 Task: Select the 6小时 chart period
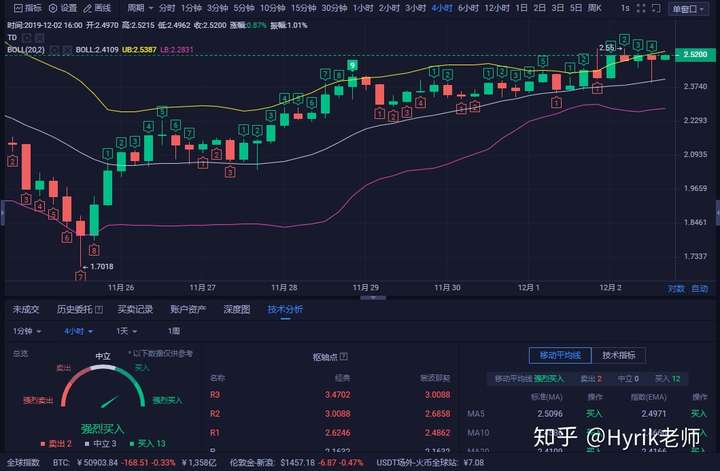click(x=468, y=8)
